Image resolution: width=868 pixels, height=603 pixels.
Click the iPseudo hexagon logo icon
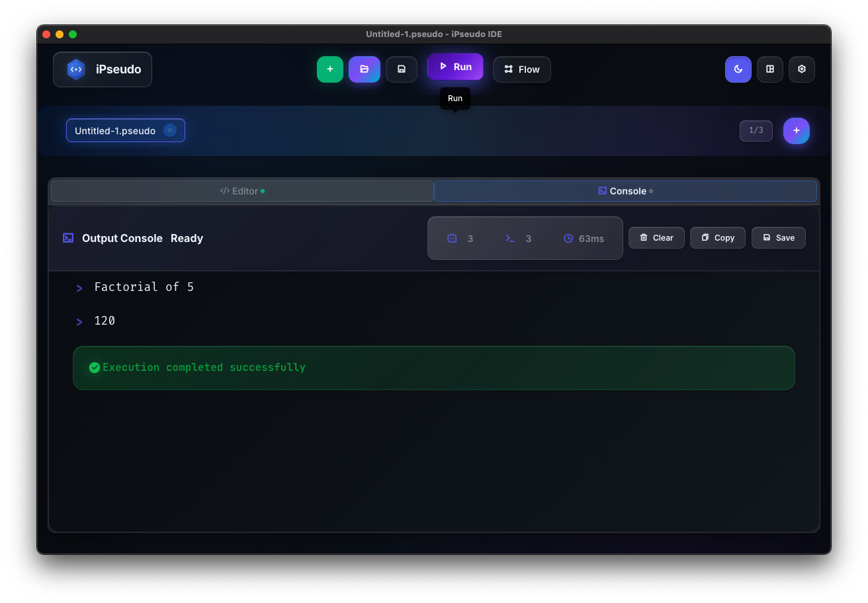[x=76, y=69]
